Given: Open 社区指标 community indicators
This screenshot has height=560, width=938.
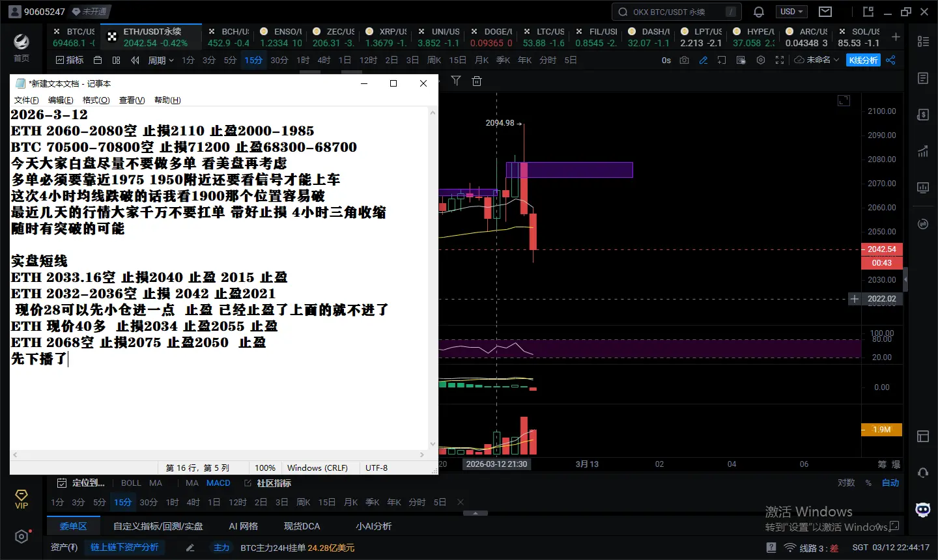Looking at the screenshot, I should click(x=268, y=483).
